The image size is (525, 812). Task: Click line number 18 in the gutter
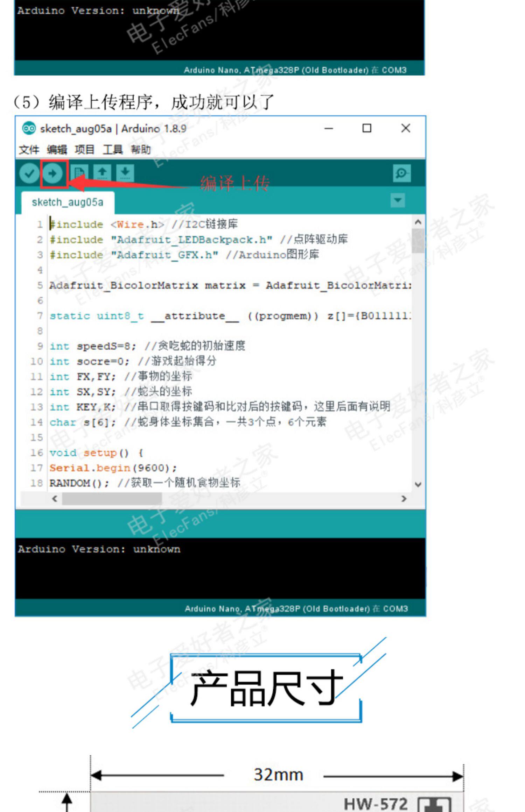[36, 483]
